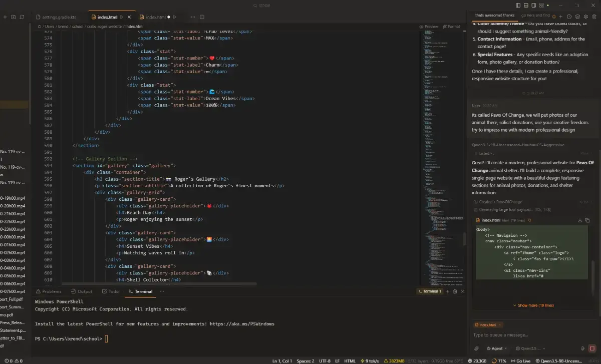This screenshot has width=601, height=364.
Task: Change language mode via HTML status item
Action: pyautogui.click(x=350, y=360)
